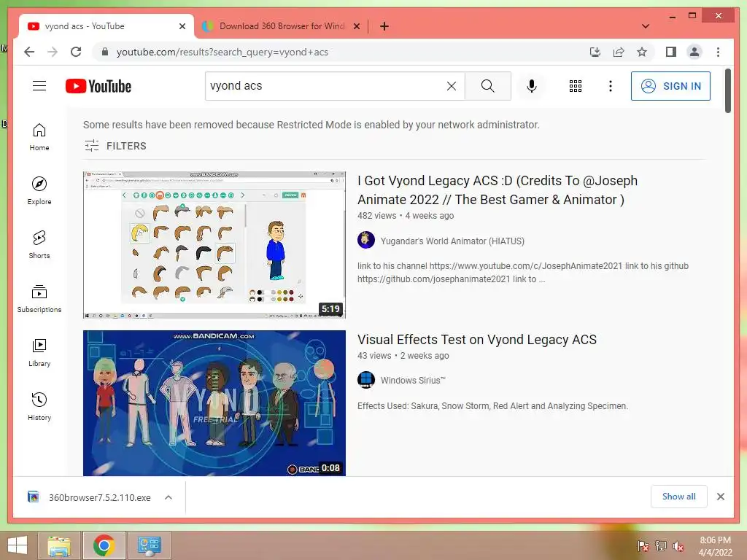Open Chrome profile avatar
The height and width of the screenshot is (560, 747).
[694, 52]
